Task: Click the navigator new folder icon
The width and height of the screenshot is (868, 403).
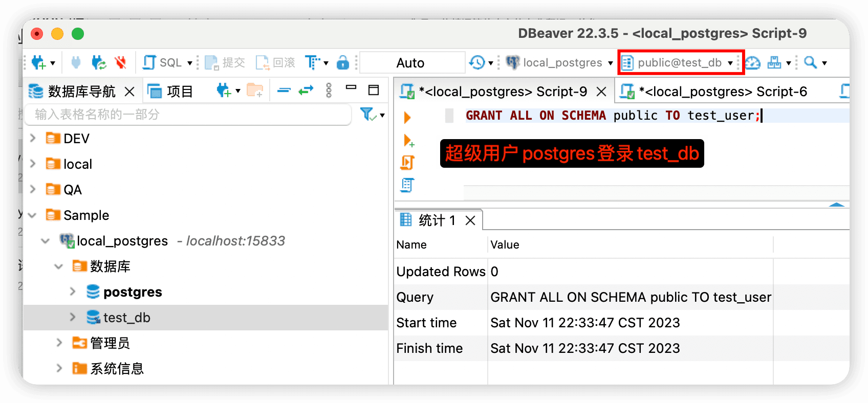Action: 255,91
